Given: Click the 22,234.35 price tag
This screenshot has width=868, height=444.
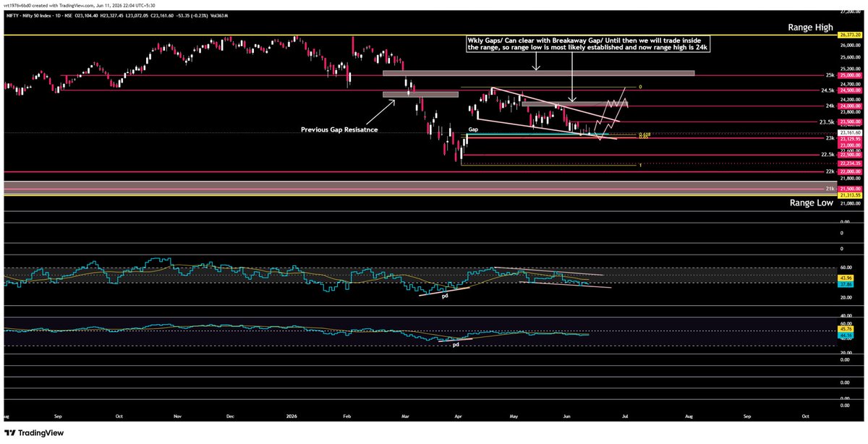Looking at the screenshot, I should coord(848,164).
